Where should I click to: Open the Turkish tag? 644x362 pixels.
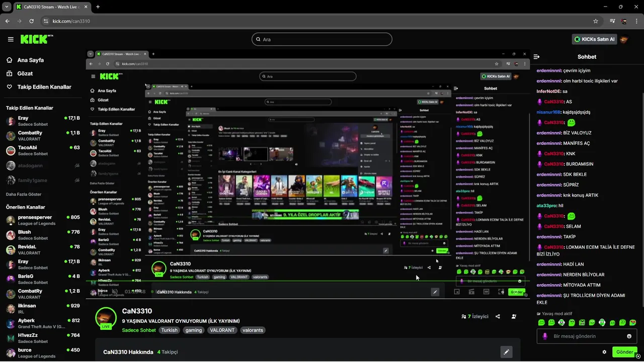pos(169,330)
